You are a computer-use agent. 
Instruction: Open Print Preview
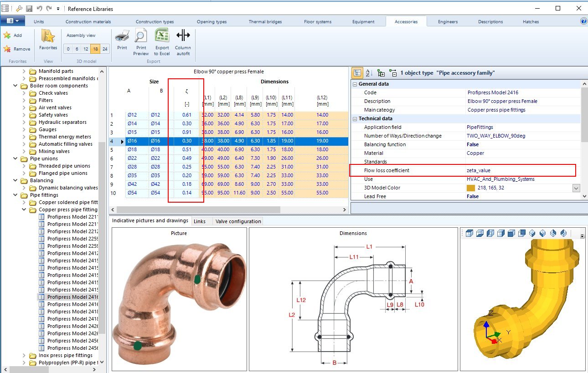[x=141, y=42]
